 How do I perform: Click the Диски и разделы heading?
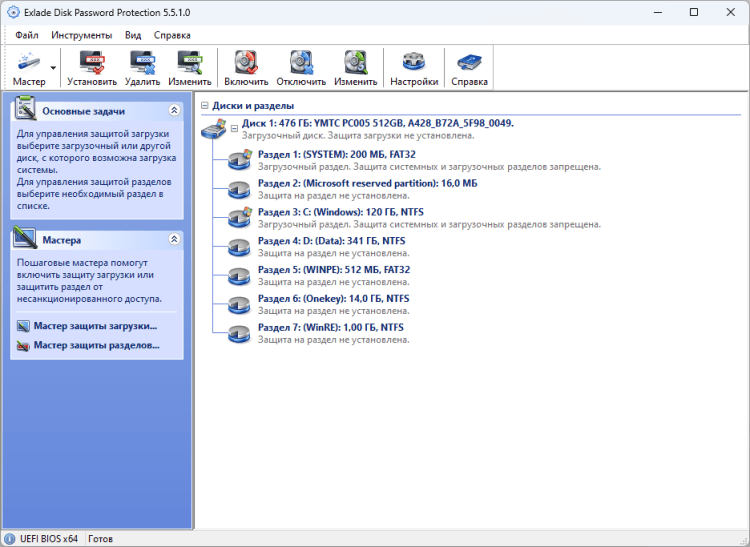(253, 106)
